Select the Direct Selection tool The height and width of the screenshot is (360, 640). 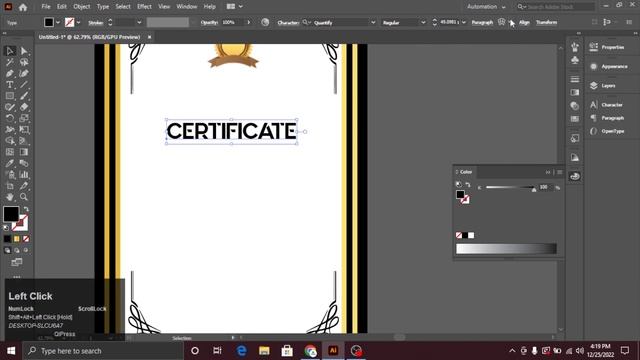(x=24, y=51)
